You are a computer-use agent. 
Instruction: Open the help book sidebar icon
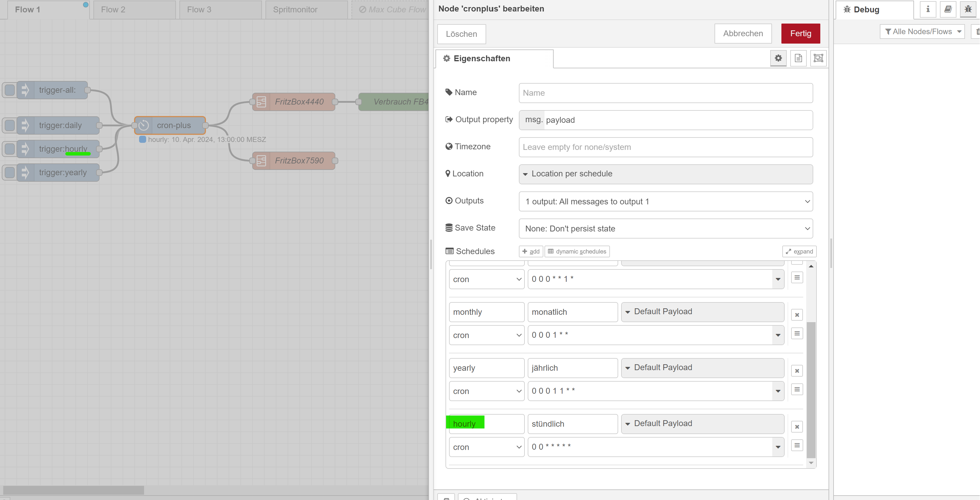click(x=948, y=9)
